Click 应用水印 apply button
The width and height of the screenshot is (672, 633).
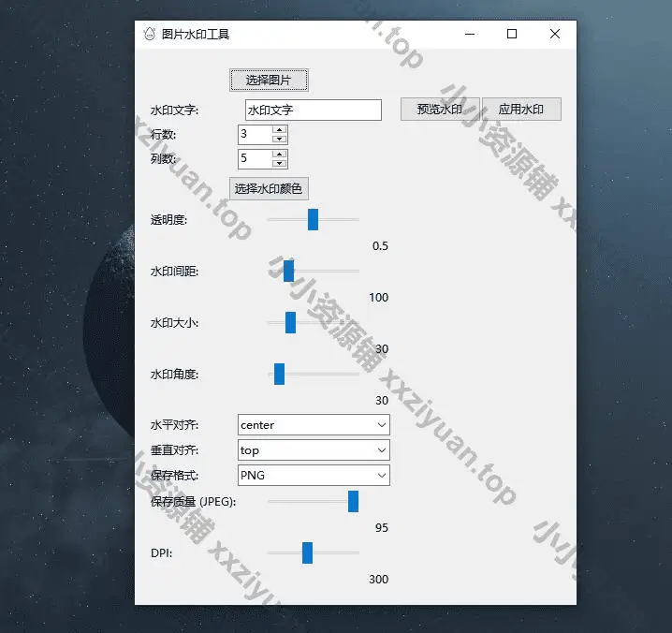tap(521, 109)
